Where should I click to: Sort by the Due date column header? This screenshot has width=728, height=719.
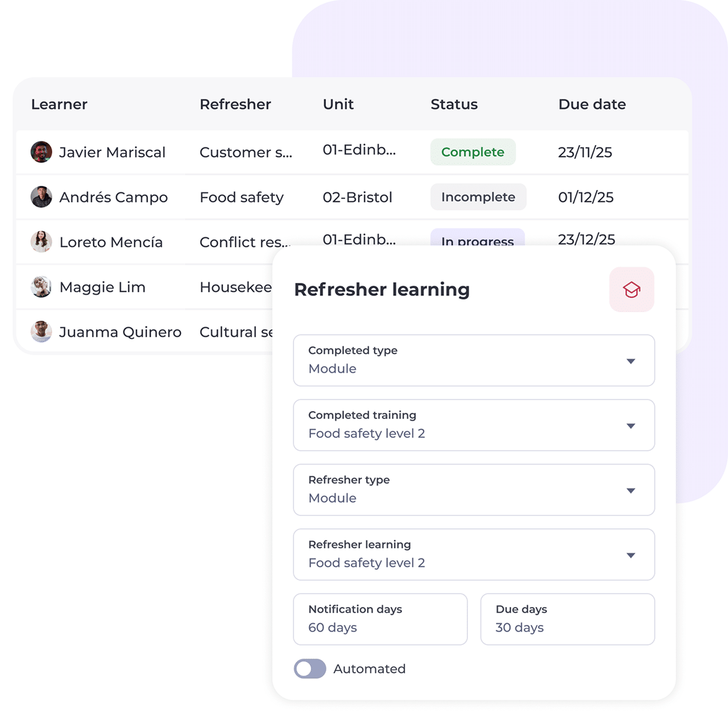point(592,104)
